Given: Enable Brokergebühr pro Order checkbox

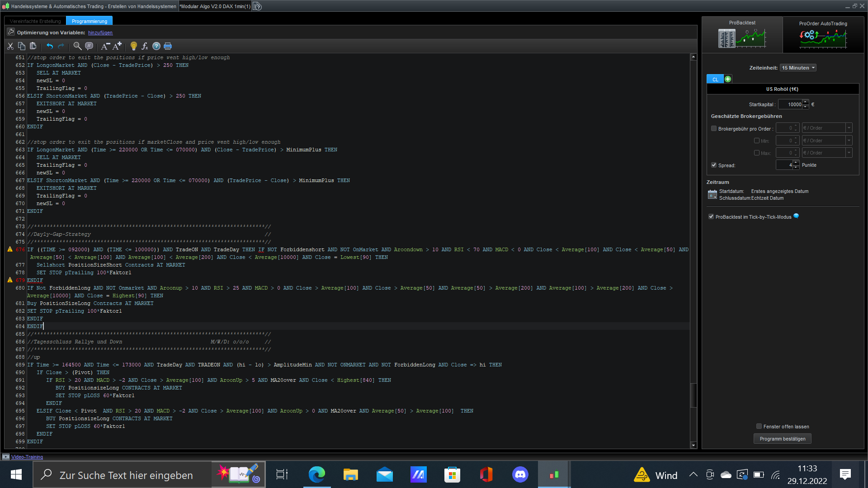Looking at the screenshot, I should pyautogui.click(x=714, y=128).
